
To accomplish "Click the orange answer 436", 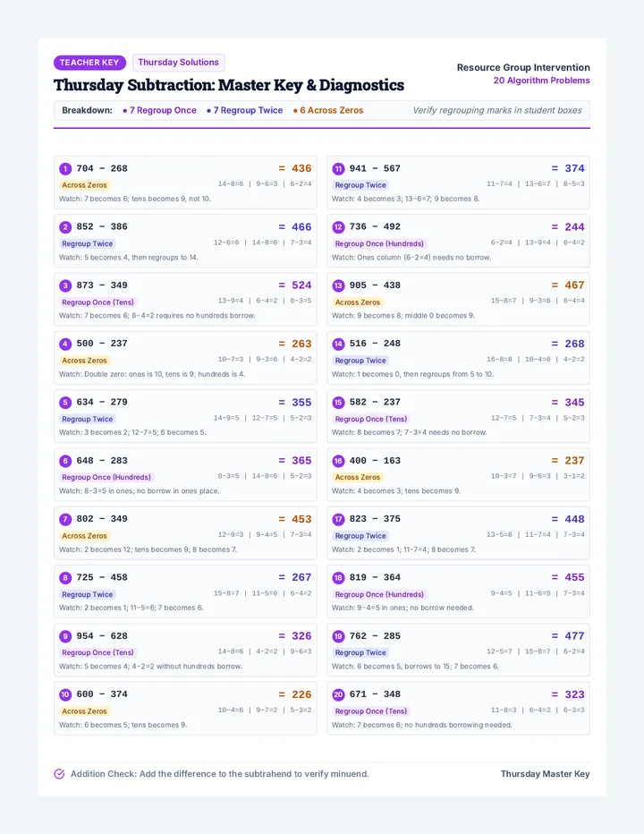I will (x=301, y=168).
